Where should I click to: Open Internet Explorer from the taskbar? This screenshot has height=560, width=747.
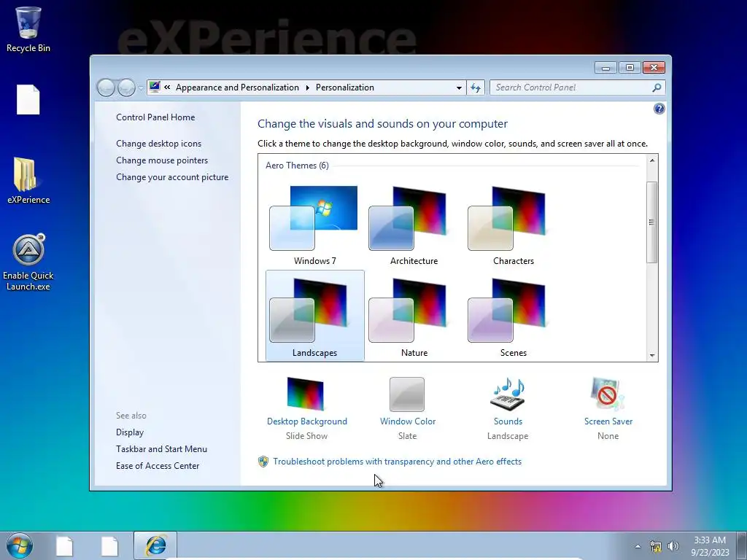tap(155, 545)
